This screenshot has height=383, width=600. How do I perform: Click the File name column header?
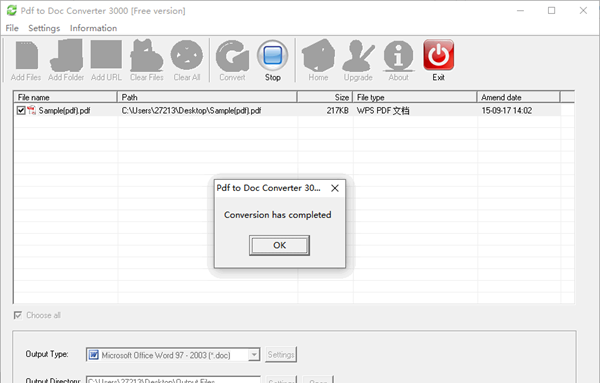(65, 97)
